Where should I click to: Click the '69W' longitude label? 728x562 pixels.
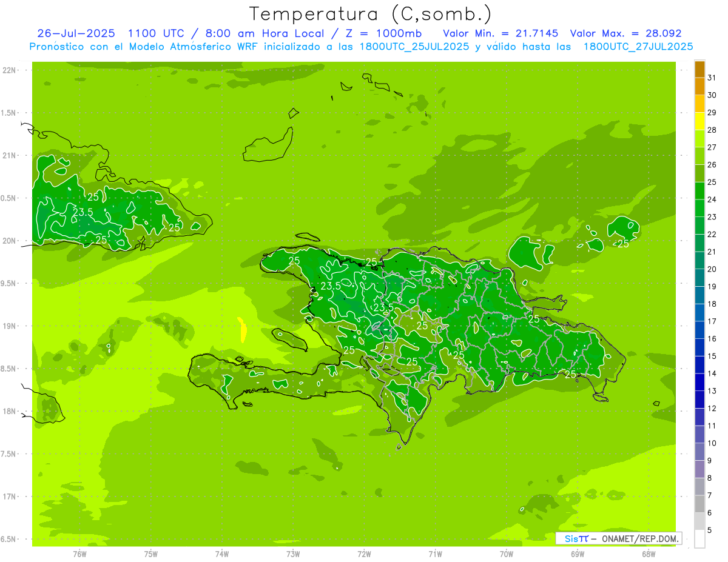578,554
